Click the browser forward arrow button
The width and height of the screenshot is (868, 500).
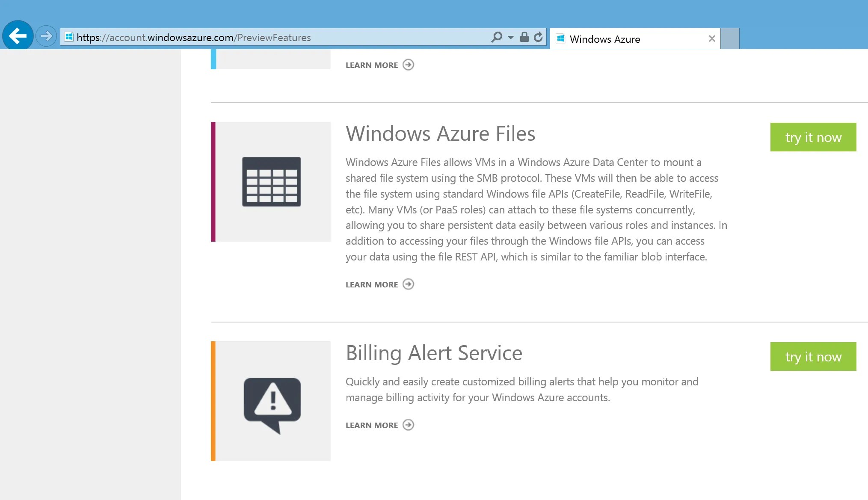coord(46,36)
